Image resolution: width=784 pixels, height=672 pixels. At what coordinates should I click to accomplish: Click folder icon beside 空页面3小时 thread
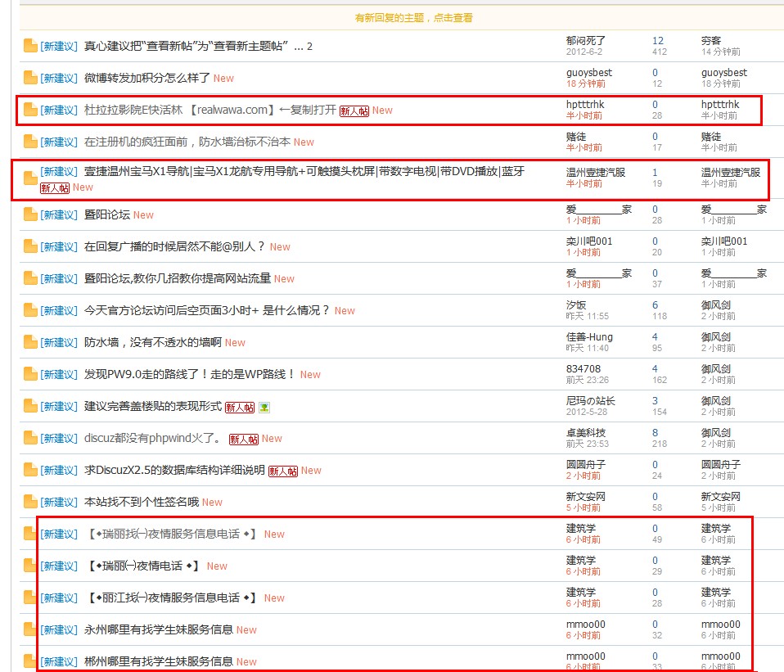point(30,310)
